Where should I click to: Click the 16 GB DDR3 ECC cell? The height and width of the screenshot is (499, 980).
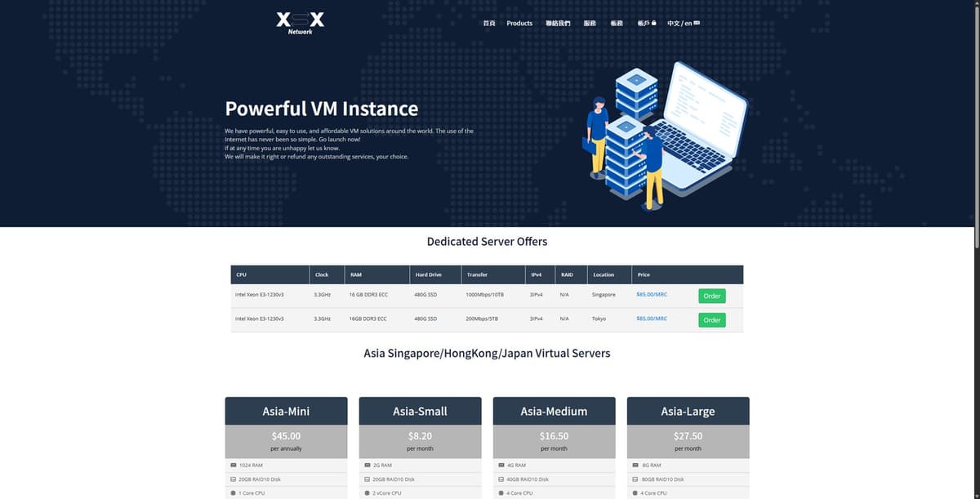(x=368, y=294)
